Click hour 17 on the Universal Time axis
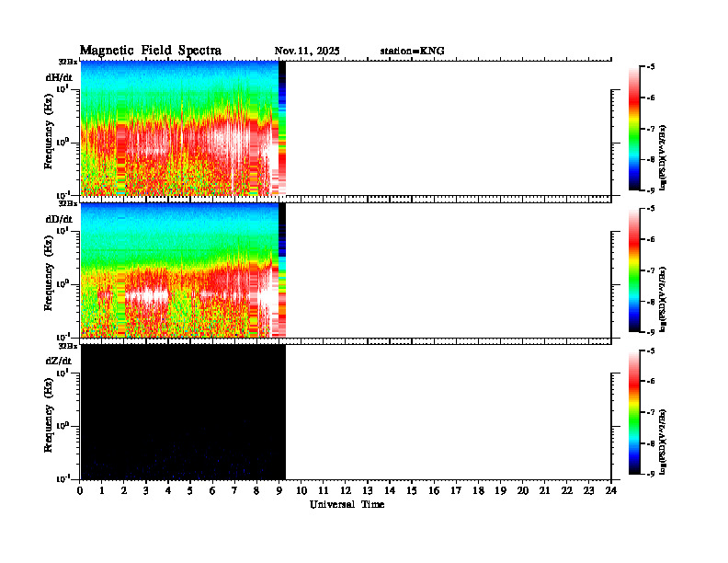728x563 pixels. point(456,490)
